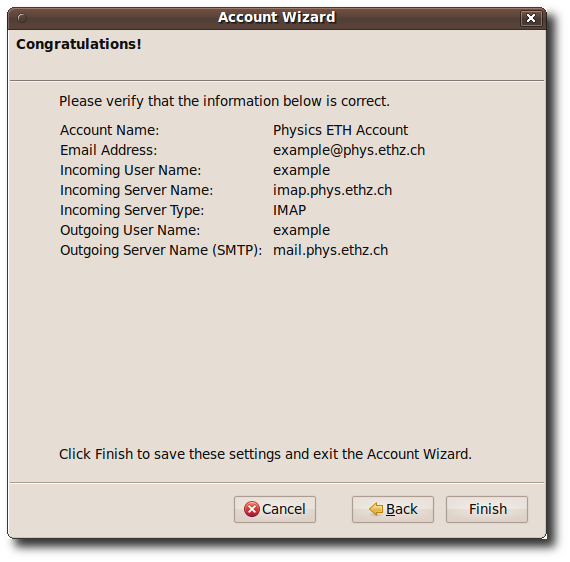Click the Congratulations! heading

coord(79,44)
